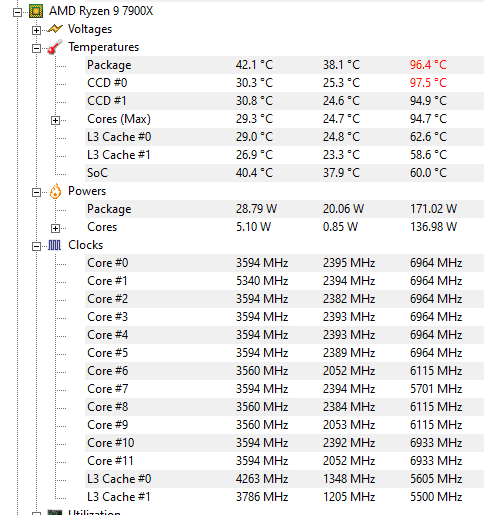Select L3 Cache #0 under Clocks
The width and height of the screenshot is (484, 515).
pyautogui.click(x=119, y=479)
